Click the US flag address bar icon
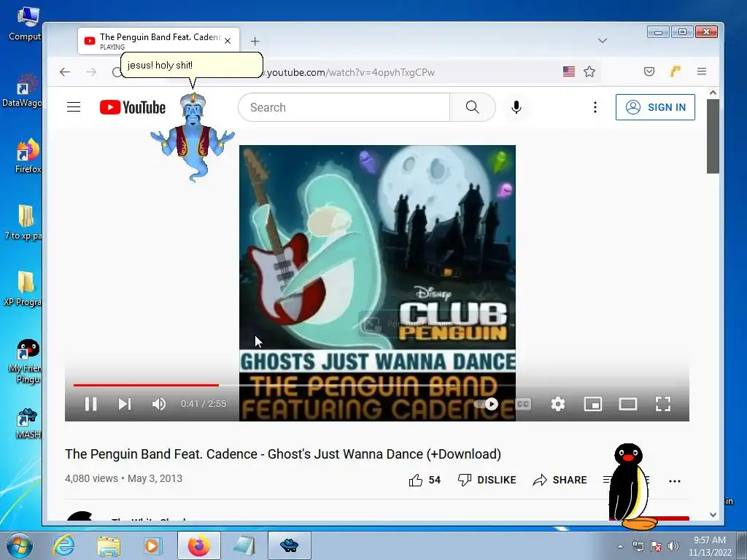747x560 pixels. pyautogui.click(x=569, y=72)
